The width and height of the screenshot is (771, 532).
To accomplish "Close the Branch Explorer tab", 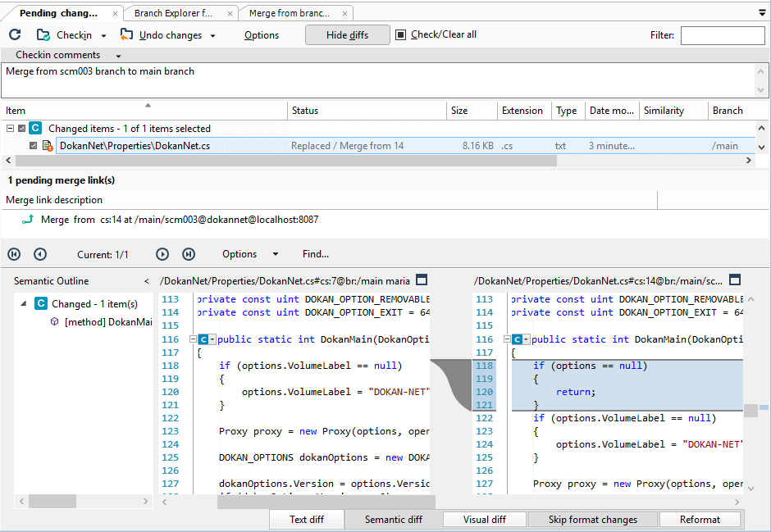I will (230, 14).
